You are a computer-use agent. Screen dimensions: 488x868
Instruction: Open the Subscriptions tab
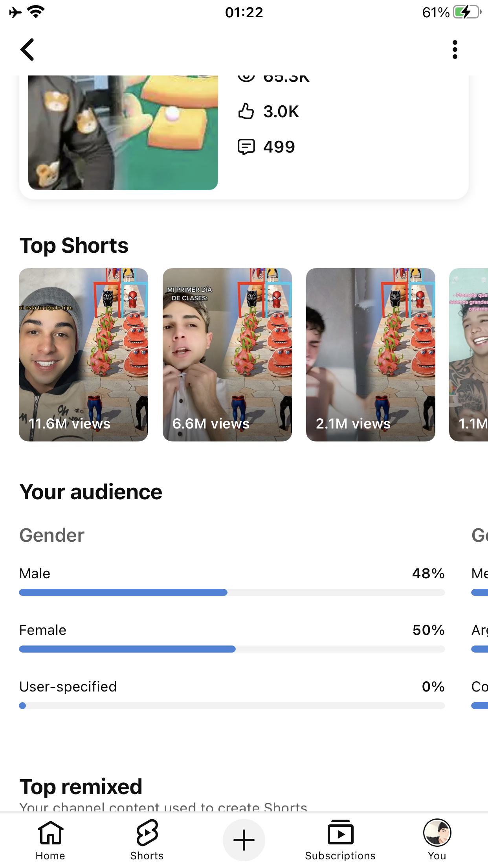pos(340,840)
